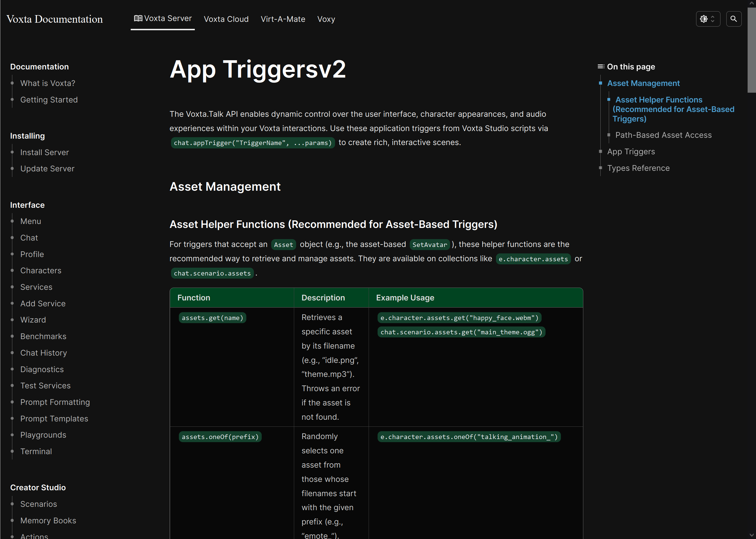Click the book icon beside Voxta Server
The width and height of the screenshot is (756, 539).
(x=138, y=18)
